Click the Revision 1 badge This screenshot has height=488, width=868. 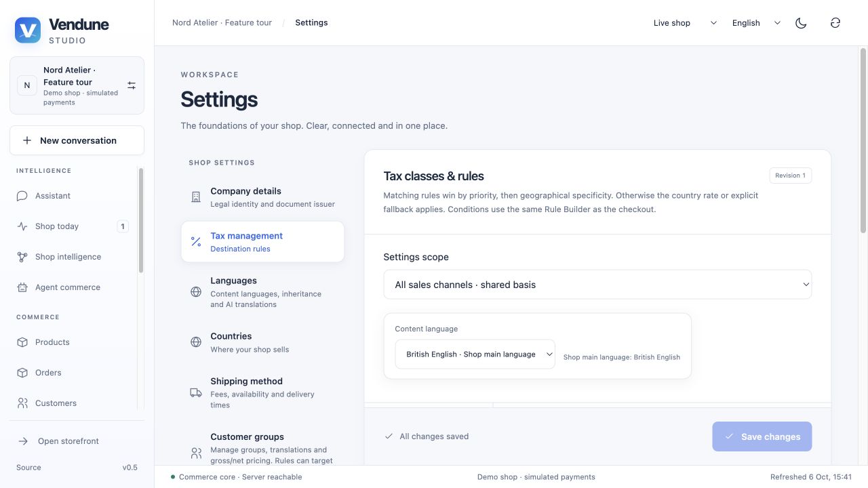tap(791, 176)
